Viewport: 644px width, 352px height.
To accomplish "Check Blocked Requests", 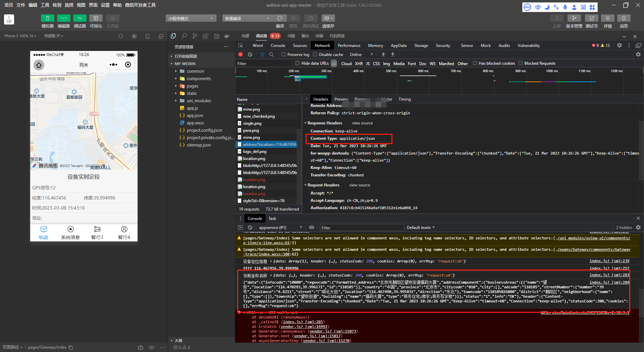I will point(521,63).
